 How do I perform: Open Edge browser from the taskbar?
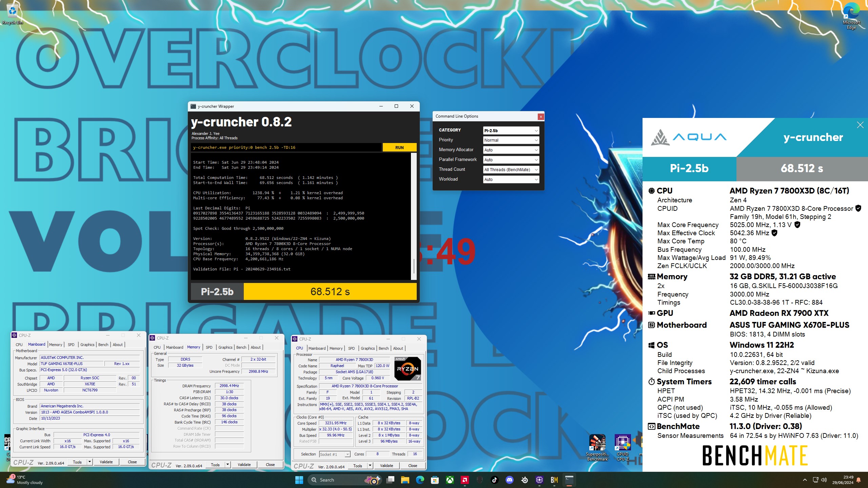point(420,480)
